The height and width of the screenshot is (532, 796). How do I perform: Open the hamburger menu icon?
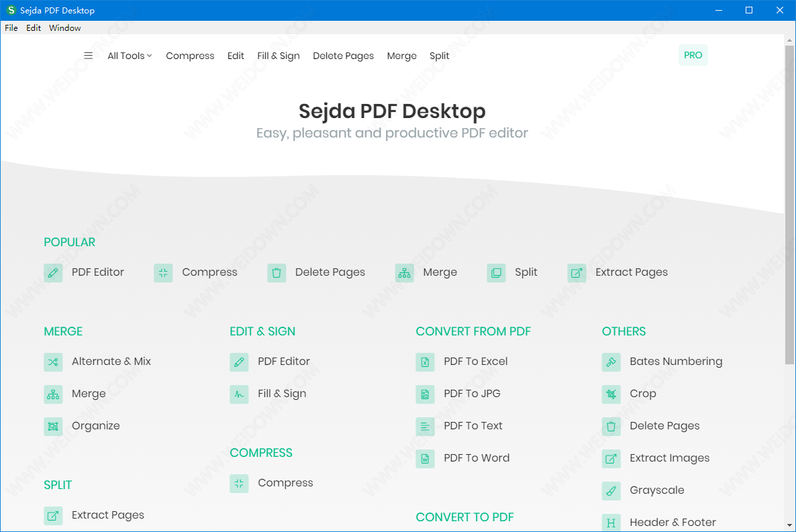tap(88, 56)
